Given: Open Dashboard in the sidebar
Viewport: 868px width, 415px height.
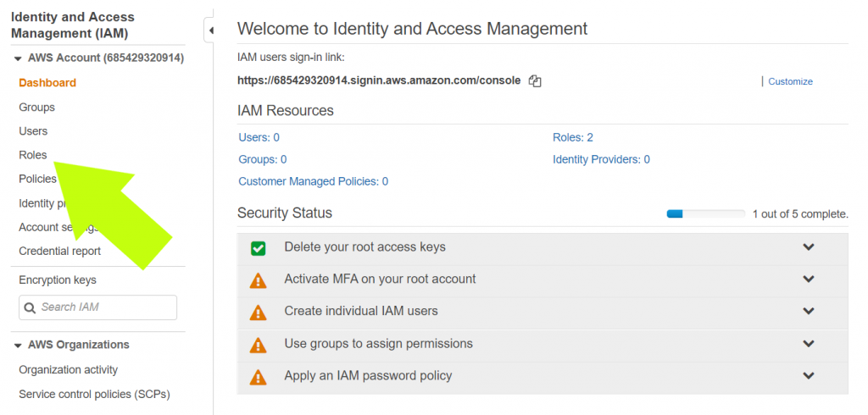Looking at the screenshot, I should pos(47,83).
